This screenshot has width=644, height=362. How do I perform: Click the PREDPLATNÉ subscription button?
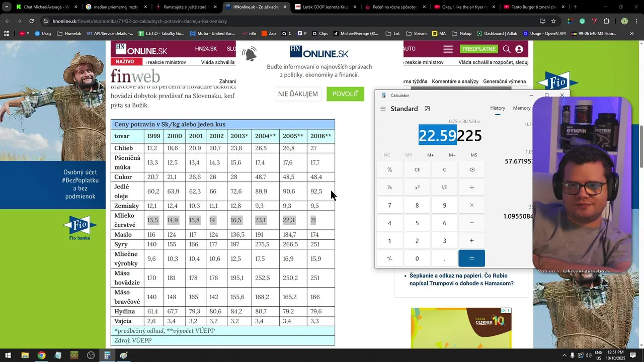479,49
